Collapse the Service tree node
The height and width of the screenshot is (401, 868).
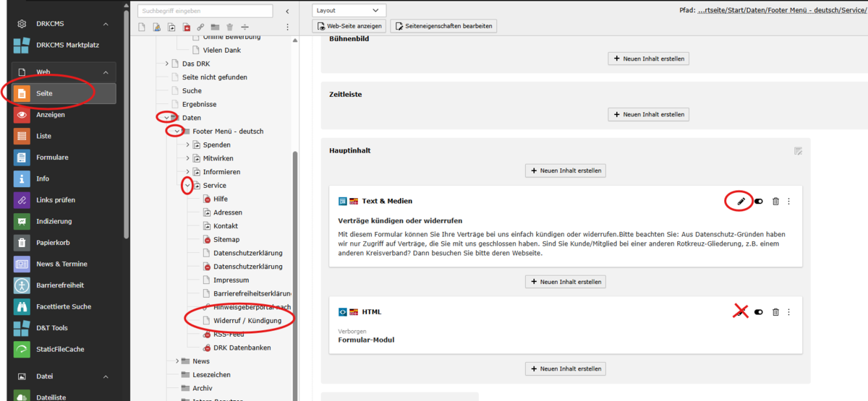click(x=187, y=186)
